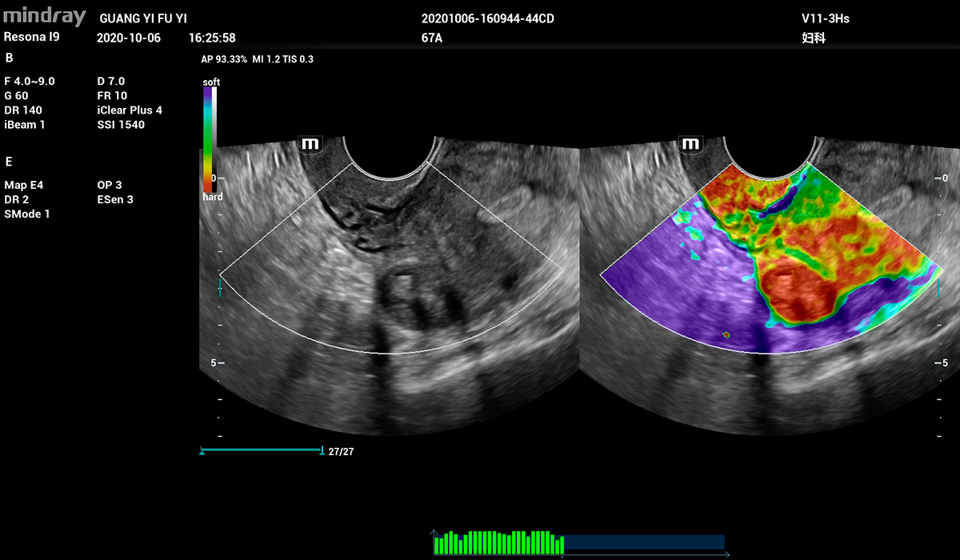Click the right elastography 'm' orientation marker
The image size is (960, 560).
(x=690, y=144)
